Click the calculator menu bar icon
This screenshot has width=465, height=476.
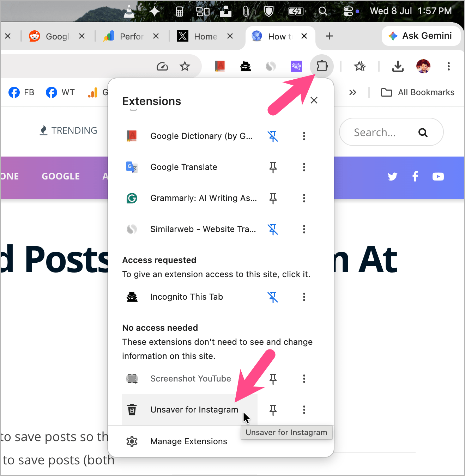click(179, 11)
